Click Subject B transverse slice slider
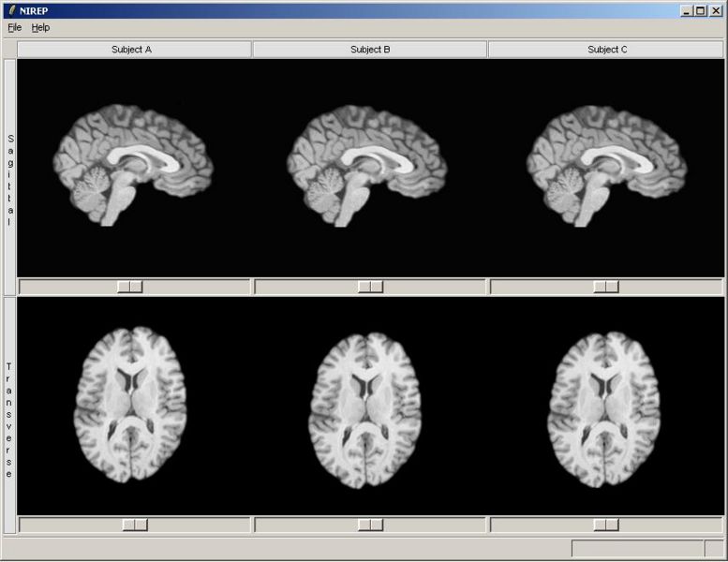This screenshot has height=562, width=728. 370,525
